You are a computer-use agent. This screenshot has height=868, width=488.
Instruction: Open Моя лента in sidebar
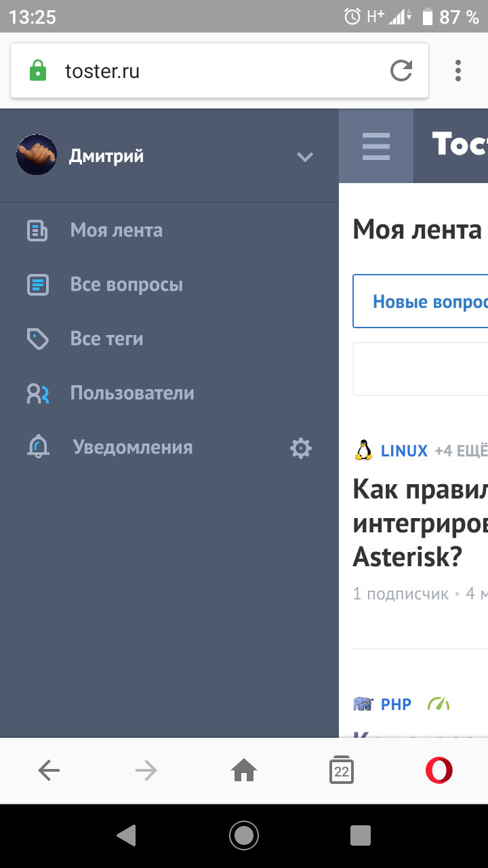[x=116, y=231]
